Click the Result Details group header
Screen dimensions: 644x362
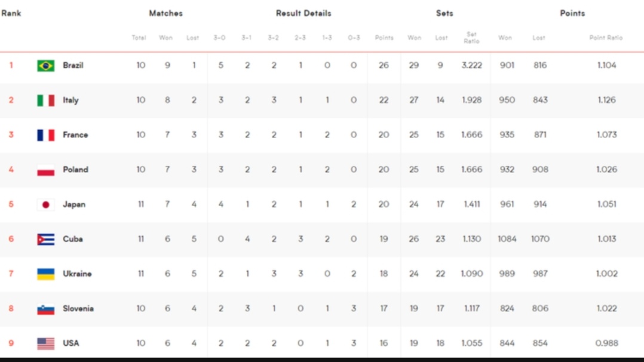[303, 13]
